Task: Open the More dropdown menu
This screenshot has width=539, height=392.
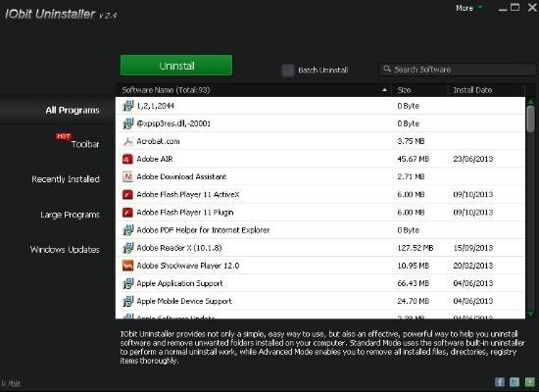Action: click(469, 8)
